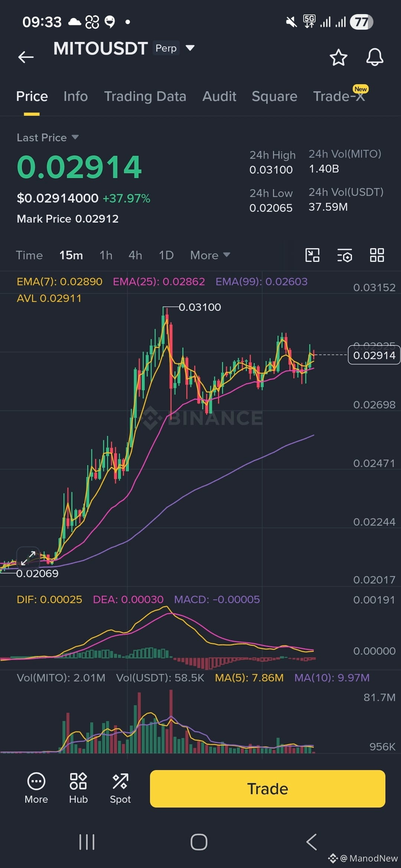The image size is (401, 868).
Task: Select the Price tab
Action: pyautogui.click(x=32, y=96)
